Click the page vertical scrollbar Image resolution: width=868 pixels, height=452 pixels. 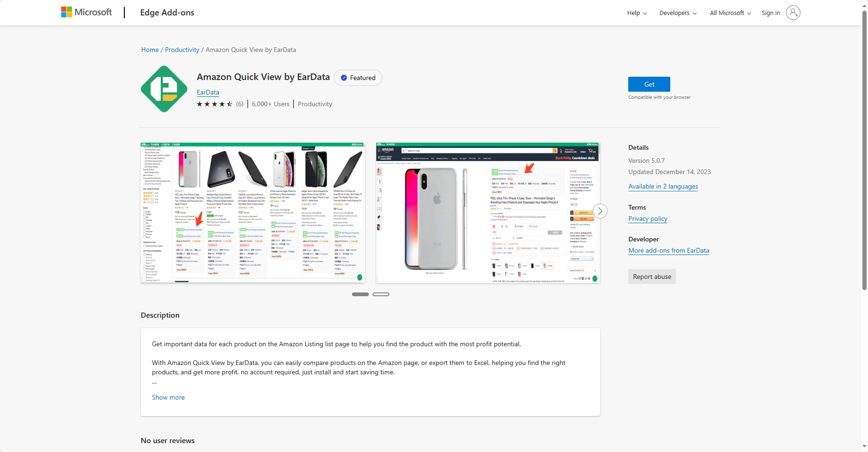(864, 150)
